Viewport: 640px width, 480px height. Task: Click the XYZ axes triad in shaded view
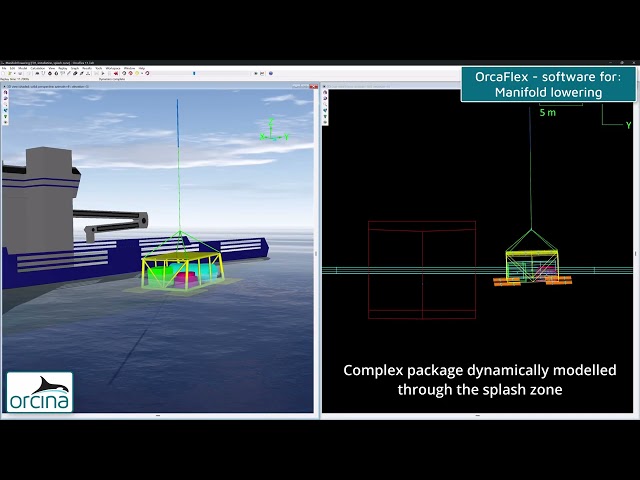274,131
